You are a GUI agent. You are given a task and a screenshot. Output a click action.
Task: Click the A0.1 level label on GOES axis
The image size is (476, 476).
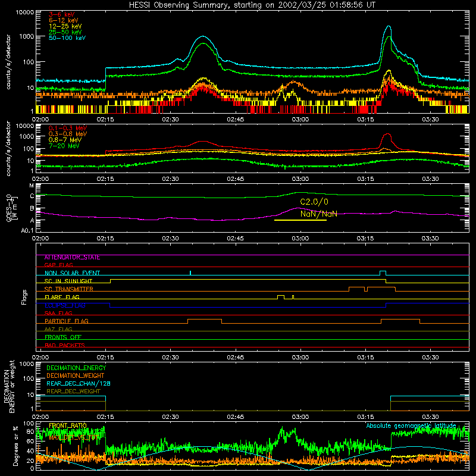tap(27, 231)
